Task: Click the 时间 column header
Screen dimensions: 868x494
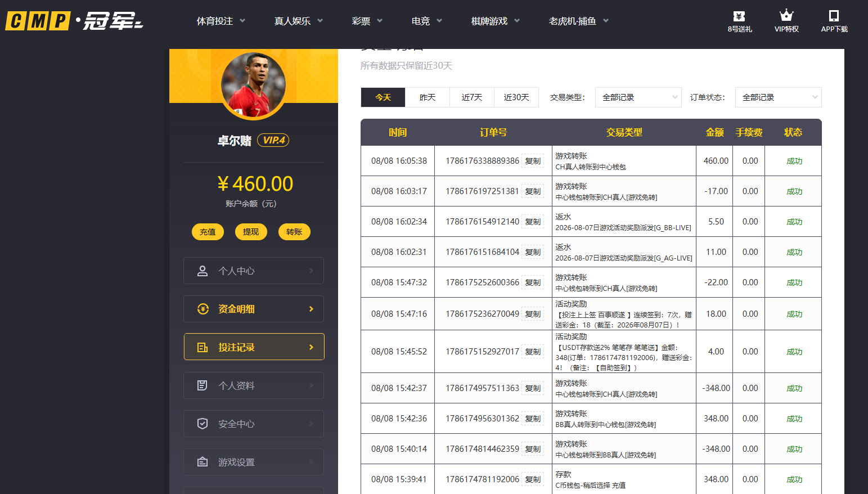Action: tap(398, 132)
